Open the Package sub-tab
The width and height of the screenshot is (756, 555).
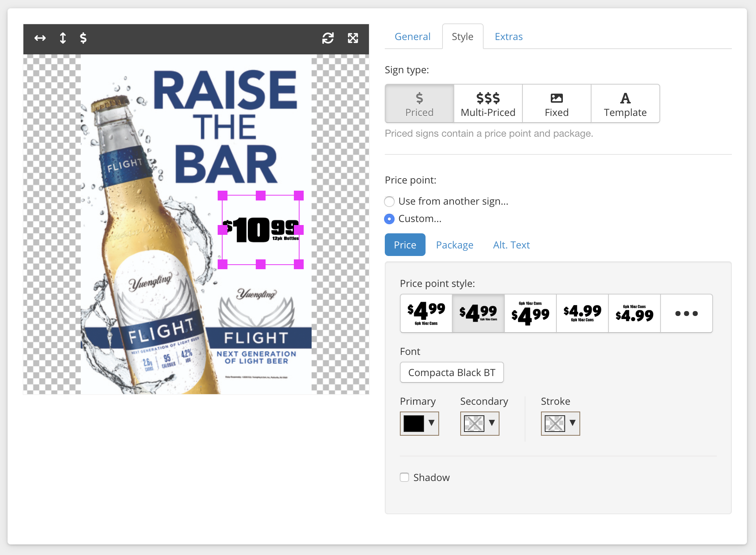(455, 245)
